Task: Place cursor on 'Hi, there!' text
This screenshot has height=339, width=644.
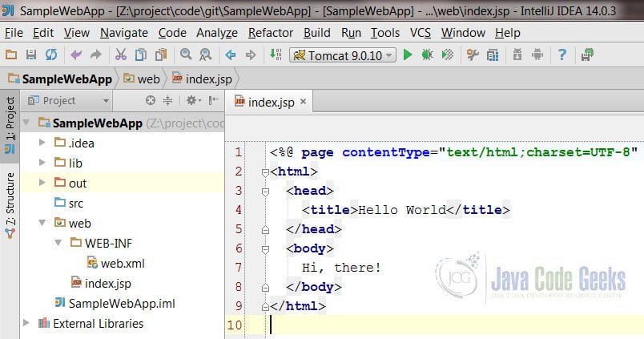Action: click(x=341, y=268)
